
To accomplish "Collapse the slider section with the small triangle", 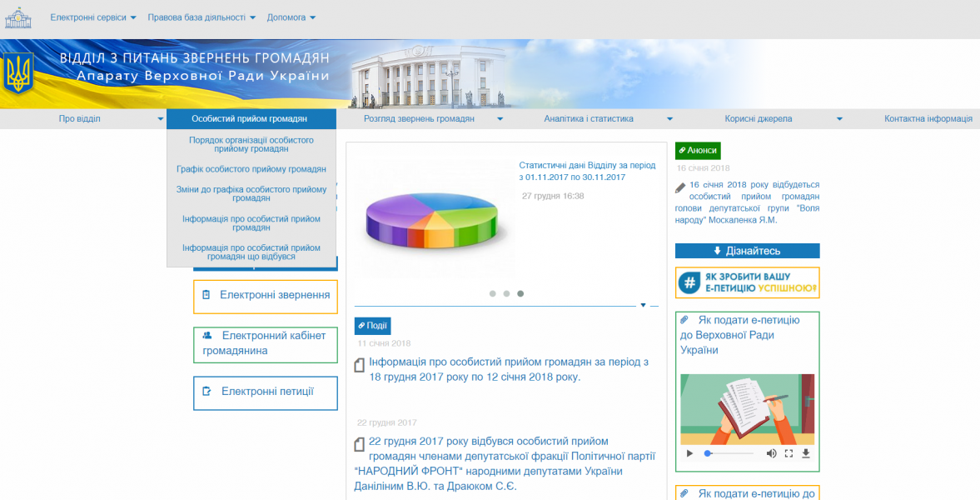I will click(643, 305).
